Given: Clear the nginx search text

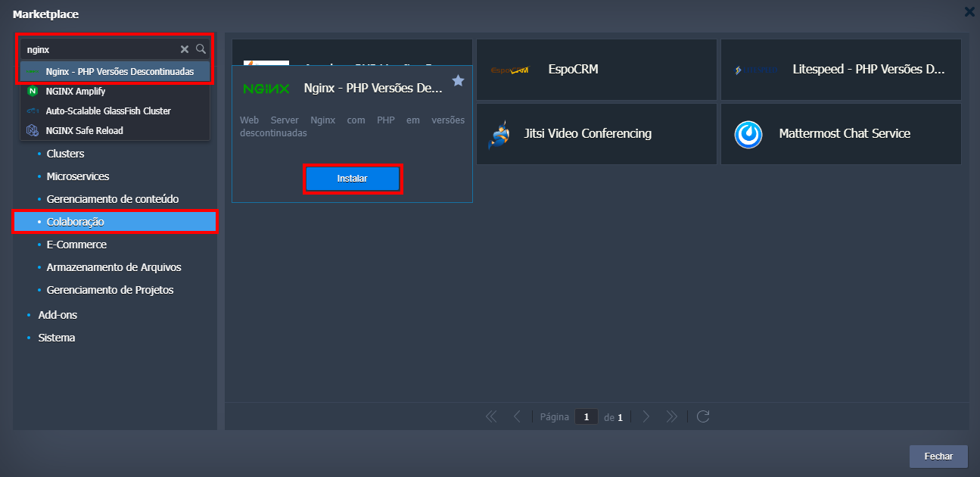Looking at the screenshot, I should (x=185, y=49).
